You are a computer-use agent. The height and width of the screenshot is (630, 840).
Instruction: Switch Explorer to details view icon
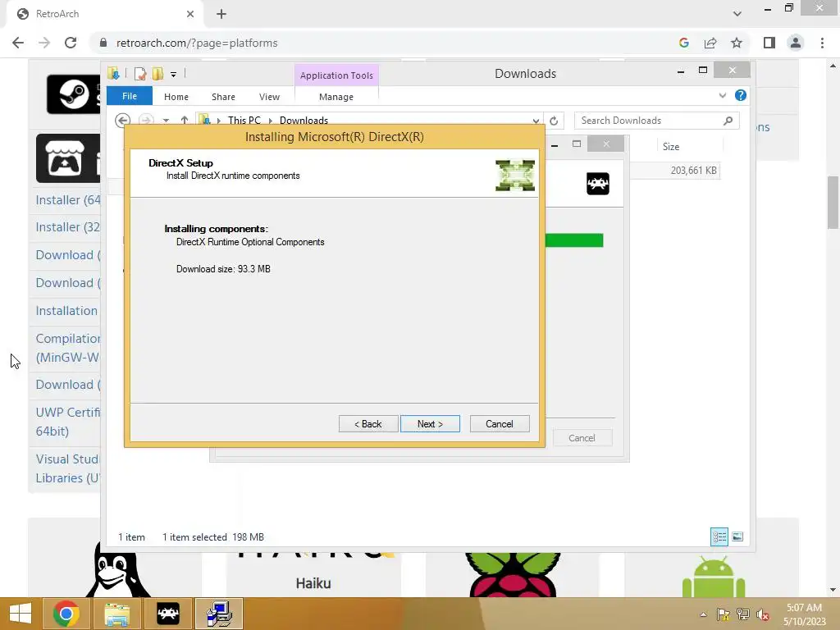[x=719, y=536]
